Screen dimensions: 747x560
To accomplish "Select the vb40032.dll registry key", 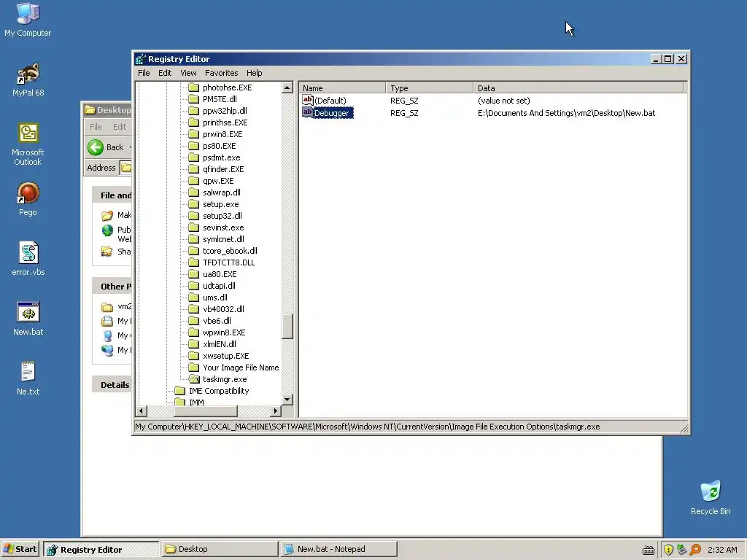I will click(x=223, y=309).
